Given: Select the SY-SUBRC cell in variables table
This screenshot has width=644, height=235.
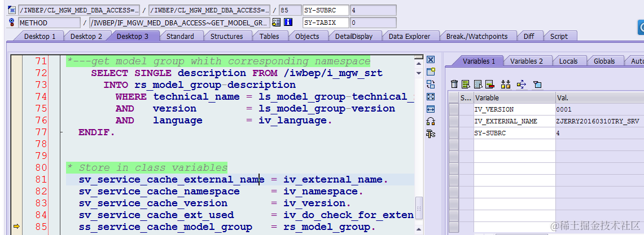Looking at the screenshot, I should (x=514, y=134).
